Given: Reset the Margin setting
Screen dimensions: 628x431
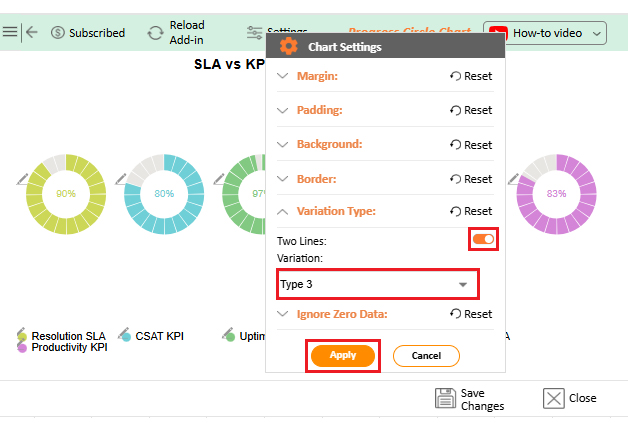Looking at the screenshot, I should 471,76.
